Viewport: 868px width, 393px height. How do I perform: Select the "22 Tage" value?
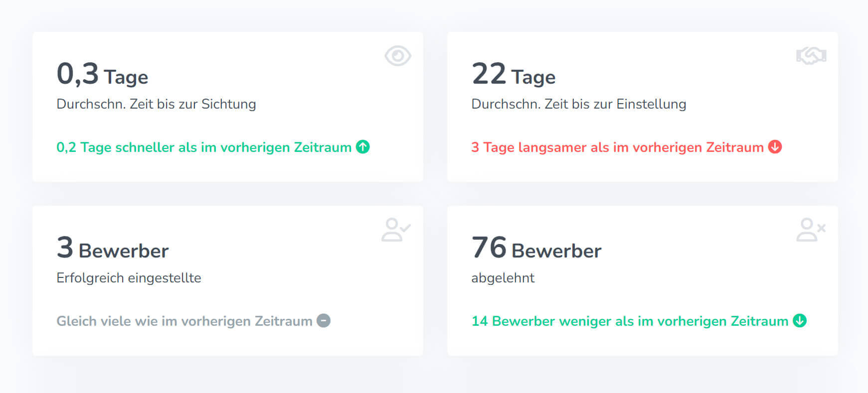[513, 75]
